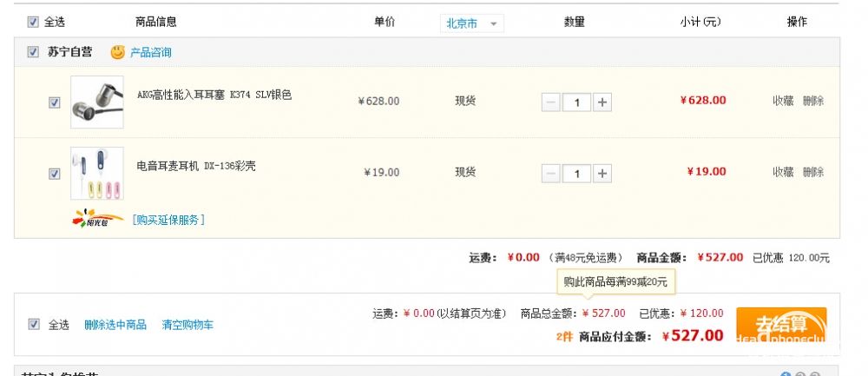Increase quantity of the AKG K374 item

click(x=602, y=102)
